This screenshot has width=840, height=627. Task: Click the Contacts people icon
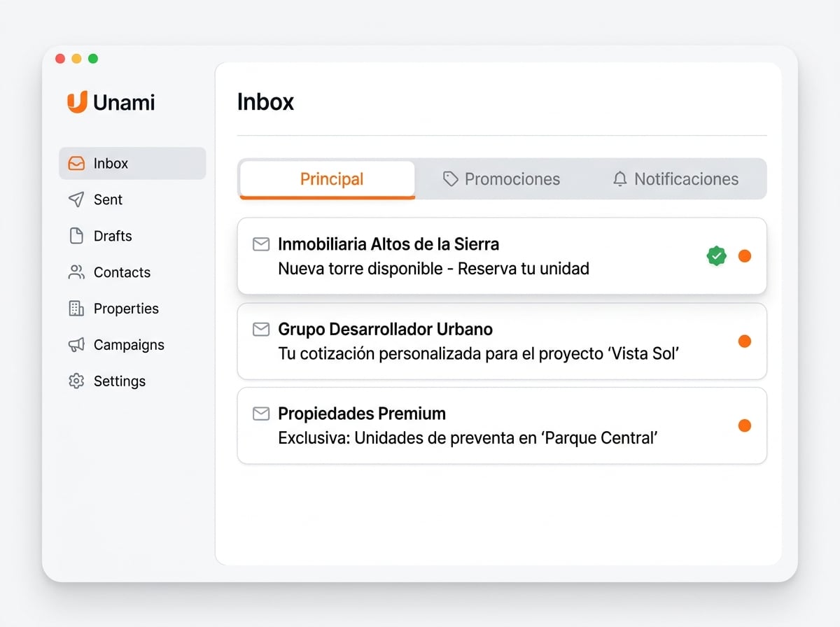coord(76,272)
